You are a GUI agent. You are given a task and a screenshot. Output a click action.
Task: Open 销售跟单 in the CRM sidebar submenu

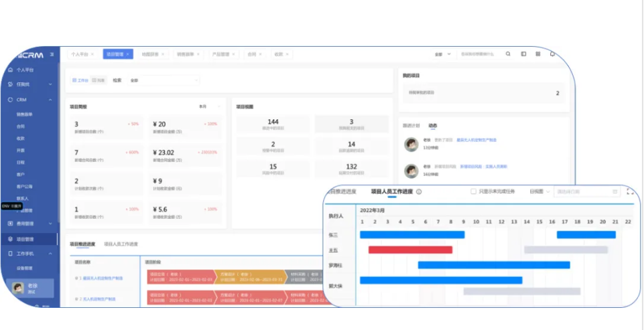click(x=25, y=114)
